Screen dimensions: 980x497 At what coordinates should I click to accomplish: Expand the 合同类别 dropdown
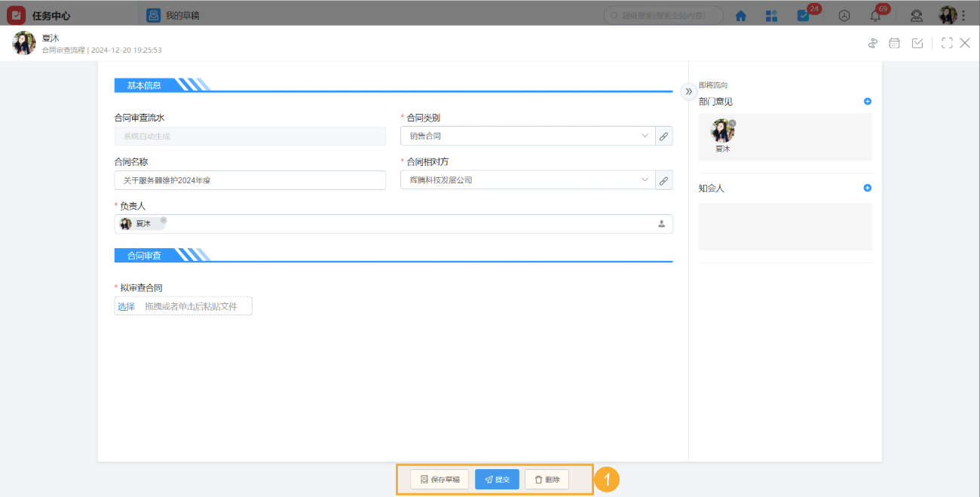(645, 136)
